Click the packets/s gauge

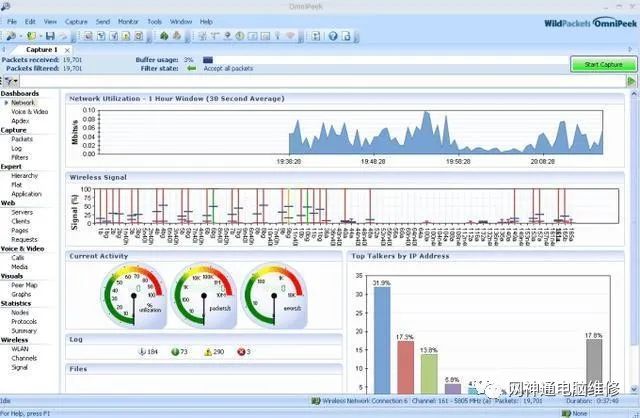[x=204, y=295]
